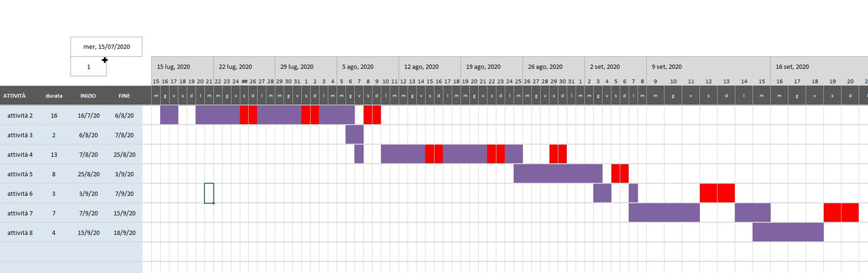Select attività 5 start date 25/8/20
The width and height of the screenshot is (868, 273).
pos(88,174)
